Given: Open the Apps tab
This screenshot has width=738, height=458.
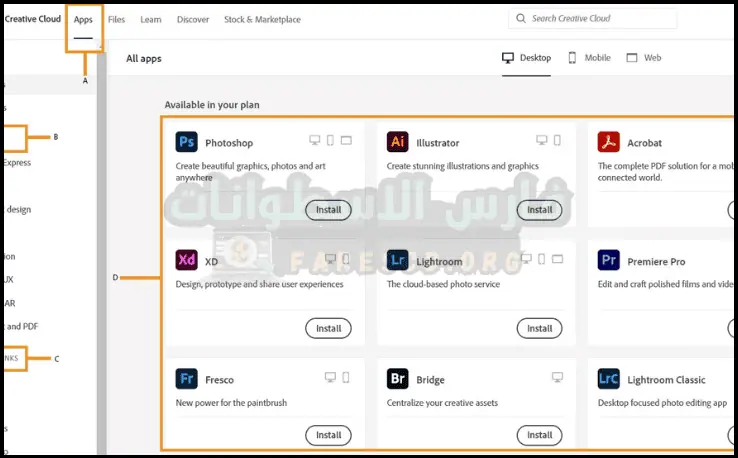Looking at the screenshot, I should tap(83, 19).
